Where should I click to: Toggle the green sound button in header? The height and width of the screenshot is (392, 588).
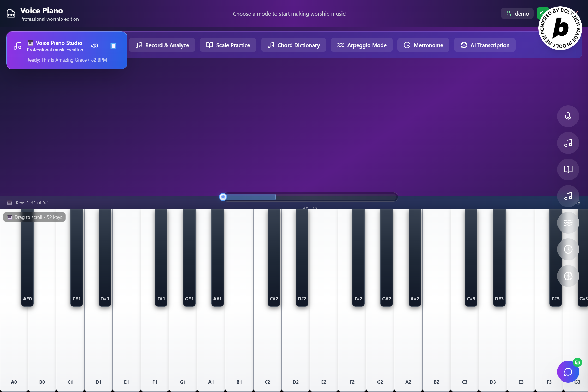coord(540,13)
